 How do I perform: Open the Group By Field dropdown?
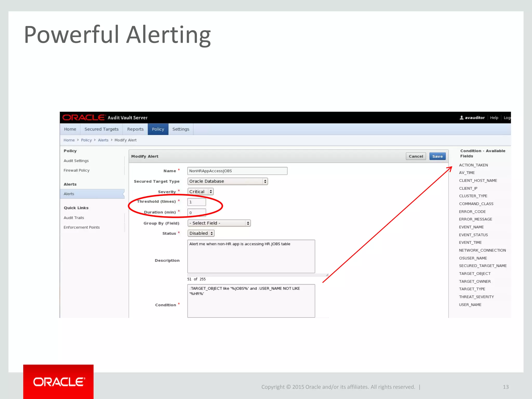(219, 223)
